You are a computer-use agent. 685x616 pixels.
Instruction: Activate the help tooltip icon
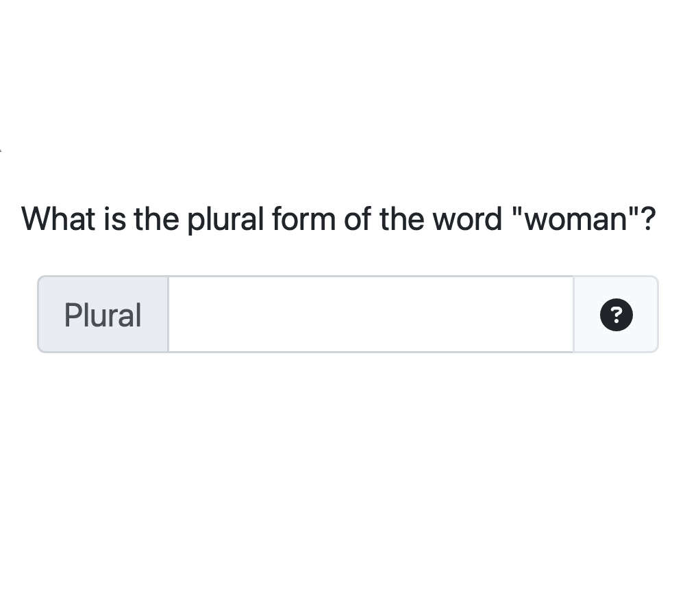tap(616, 315)
